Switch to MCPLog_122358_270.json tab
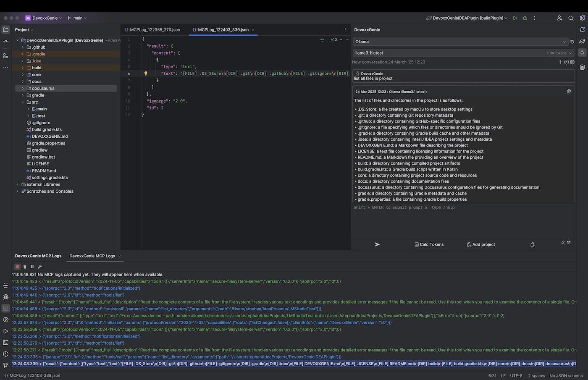Screen dimensions: 588x380 [x=152, y=30]
